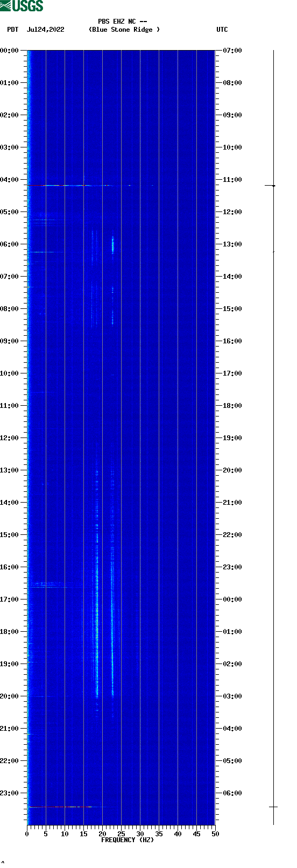Click the '20' frequency axis tick label
Image resolution: width=297 pixels, height=868 pixels.
tap(102, 834)
